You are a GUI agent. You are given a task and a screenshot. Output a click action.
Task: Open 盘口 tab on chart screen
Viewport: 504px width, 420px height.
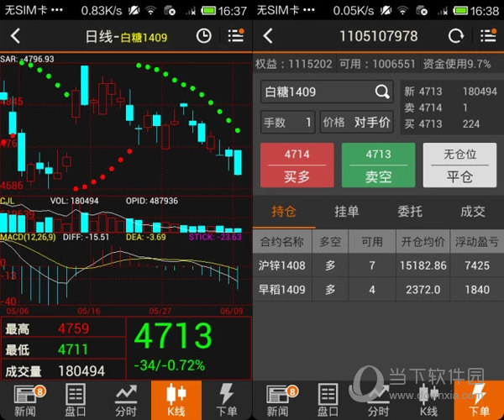[x=76, y=401]
